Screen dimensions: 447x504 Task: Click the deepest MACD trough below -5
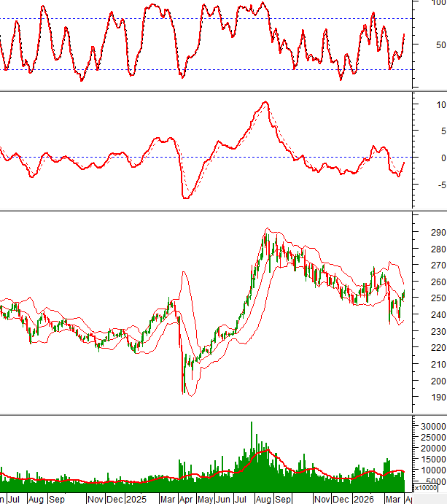click(x=186, y=197)
